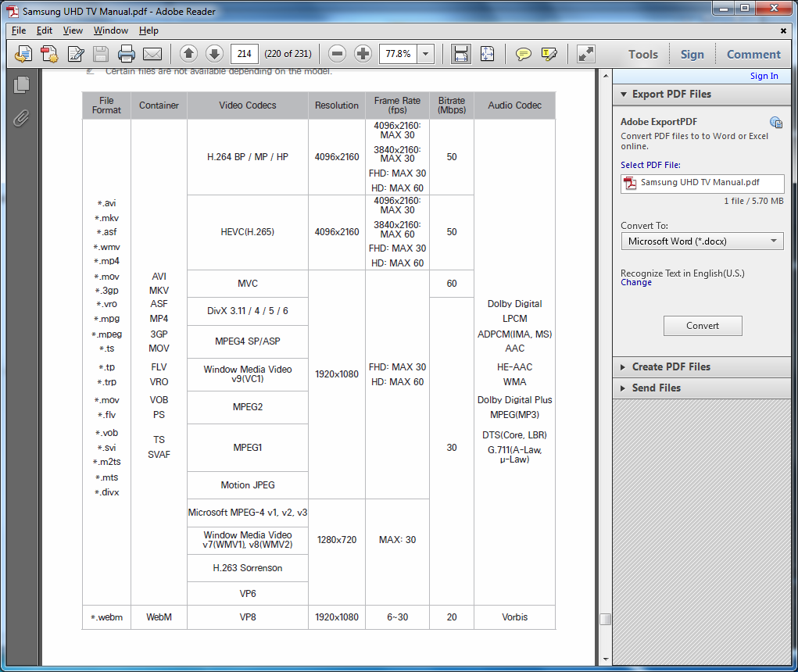Show page thumbnails panel
The image size is (798, 672).
pyautogui.click(x=21, y=84)
